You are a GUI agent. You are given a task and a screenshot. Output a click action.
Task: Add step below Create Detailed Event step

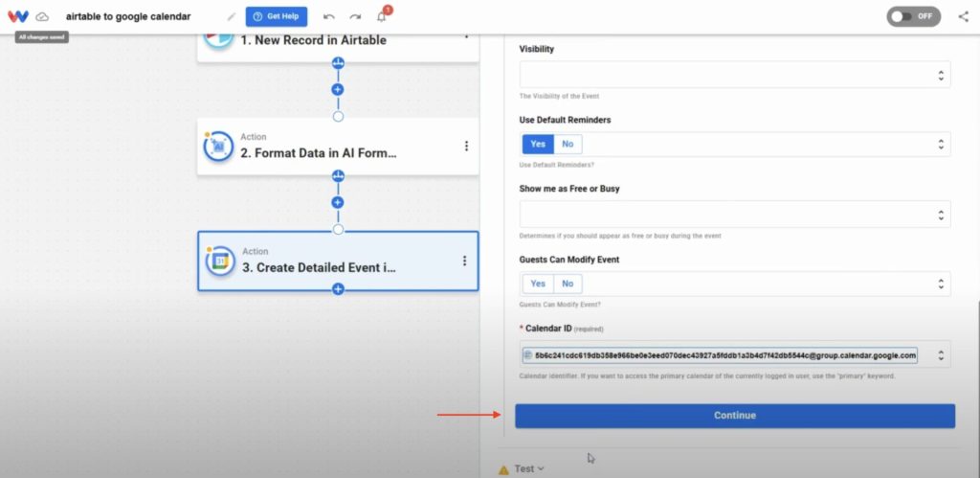[x=338, y=289]
